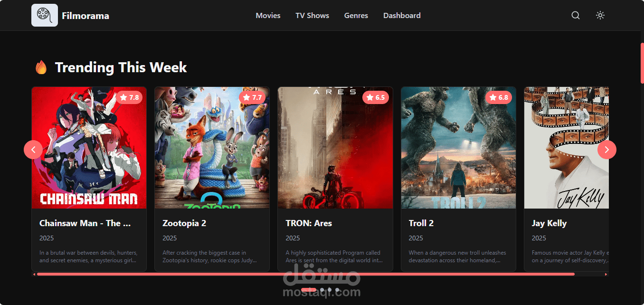Image resolution: width=644 pixels, height=305 pixels.
Task: Click the fire icon beside Trending This Week
Action: tap(41, 67)
